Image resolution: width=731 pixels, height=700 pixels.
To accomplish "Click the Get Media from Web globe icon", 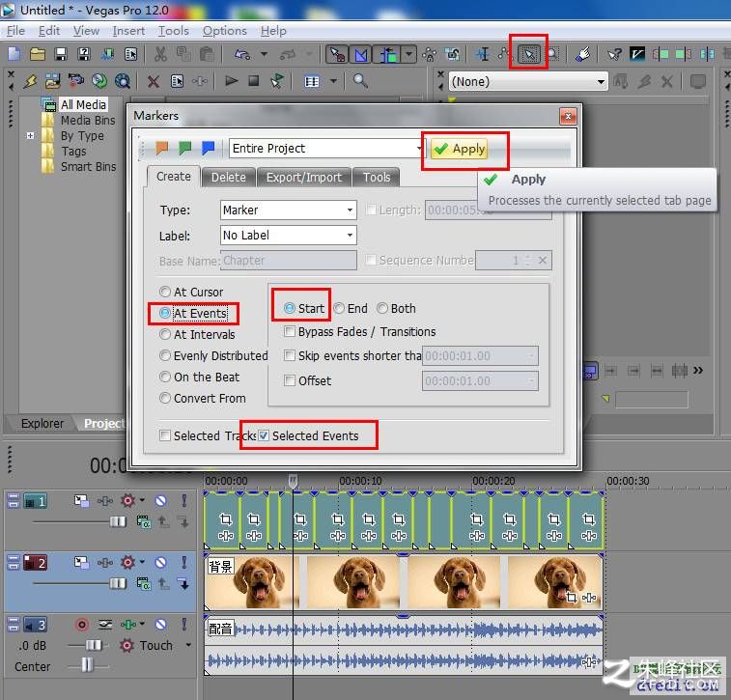I will click(x=123, y=81).
